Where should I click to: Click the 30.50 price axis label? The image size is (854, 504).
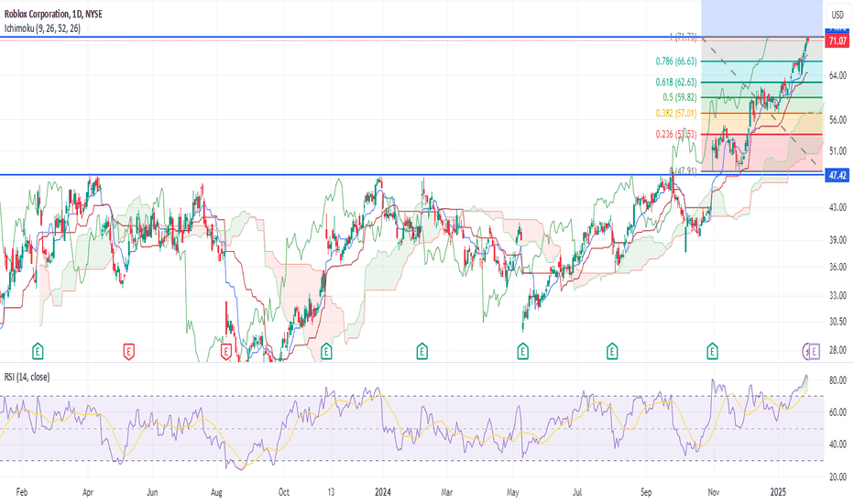click(x=838, y=322)
